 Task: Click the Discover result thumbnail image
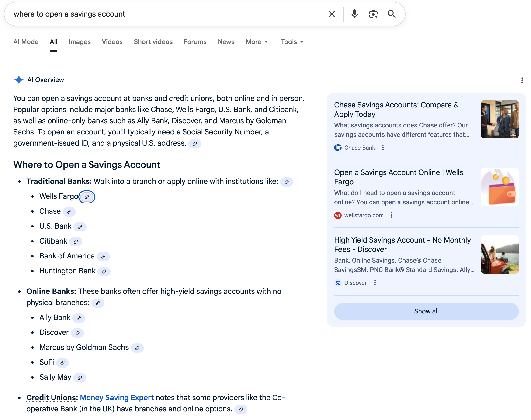(x=499, y=255)
